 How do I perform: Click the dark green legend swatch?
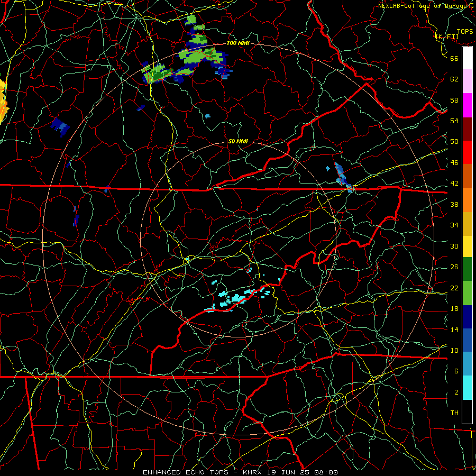[x=467, y=269]
